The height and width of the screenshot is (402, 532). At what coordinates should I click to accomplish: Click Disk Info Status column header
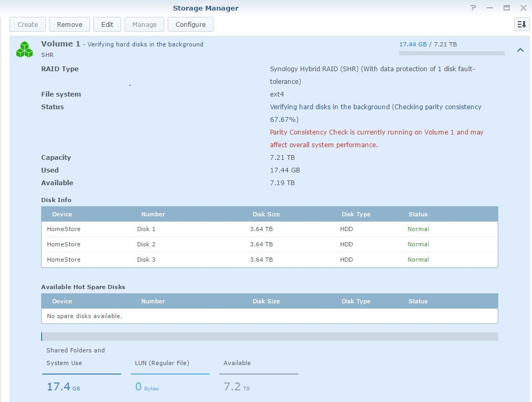click(418, 214)
